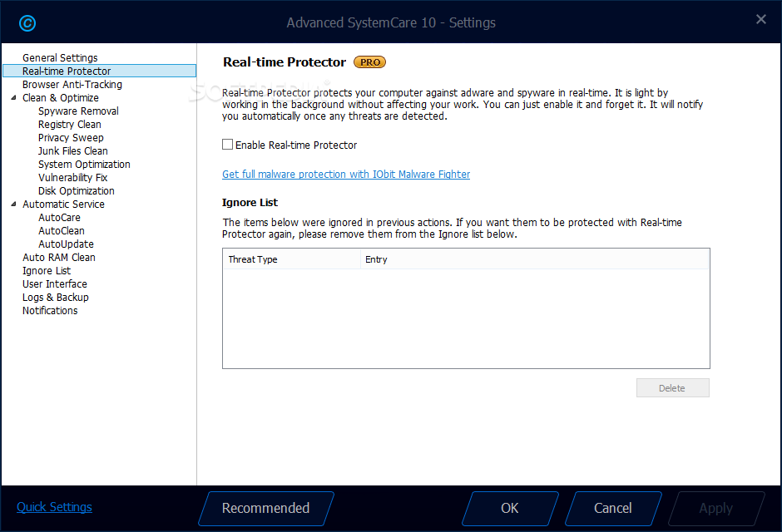782x532 pixels.
Task: Confirm settings with OK
Action: [510, 508]
